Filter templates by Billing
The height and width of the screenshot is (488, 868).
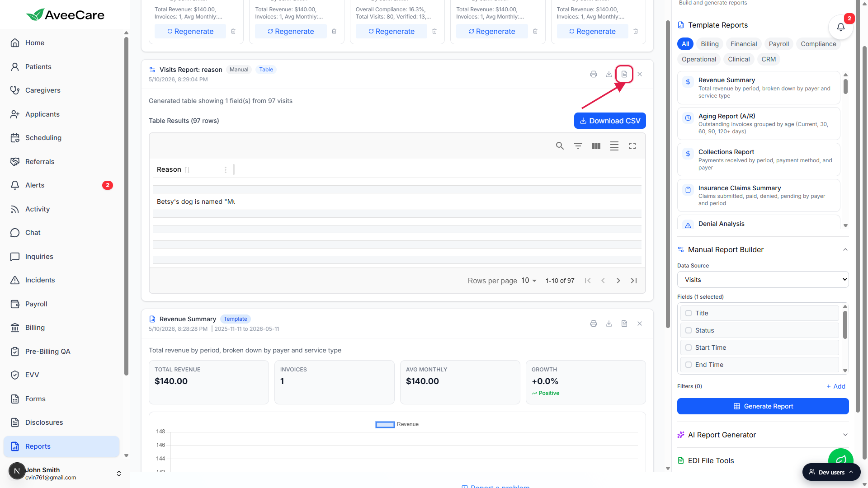pos(710,44)
